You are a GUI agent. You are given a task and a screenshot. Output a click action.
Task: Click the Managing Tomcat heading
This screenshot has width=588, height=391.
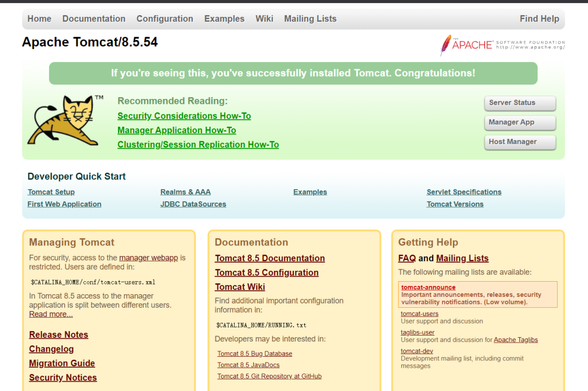pyautogui.click(x=72, y=243)
